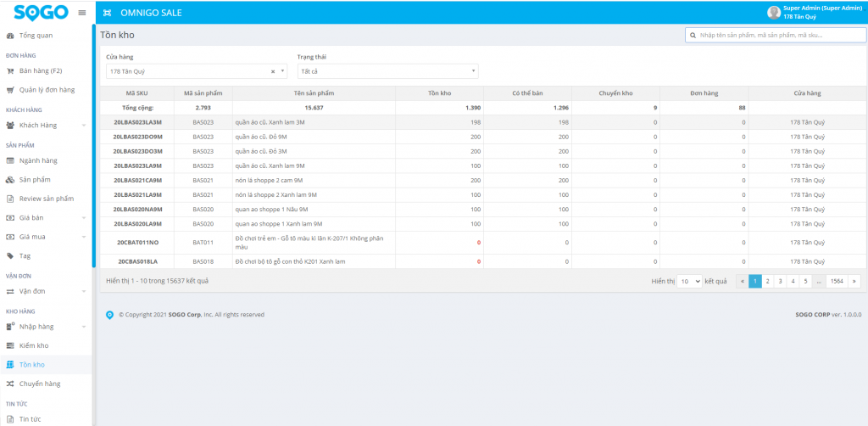Click the product search input field

coord(774,35)
